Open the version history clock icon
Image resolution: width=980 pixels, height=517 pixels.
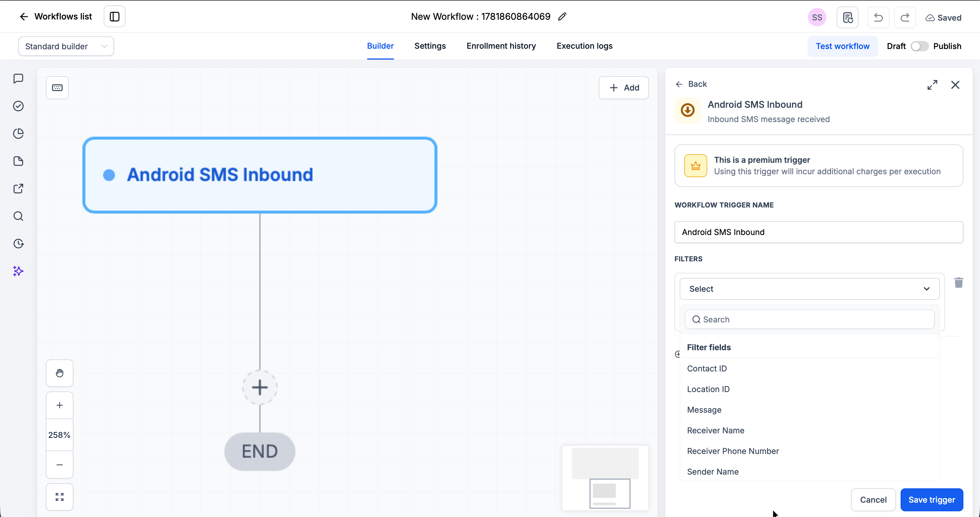(x=18, y=244)
